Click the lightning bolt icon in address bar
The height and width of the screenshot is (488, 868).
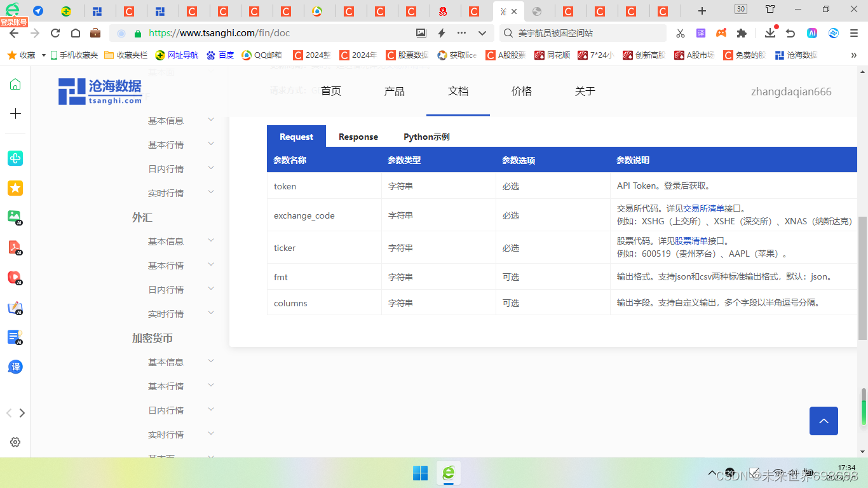tap(442, 33)
